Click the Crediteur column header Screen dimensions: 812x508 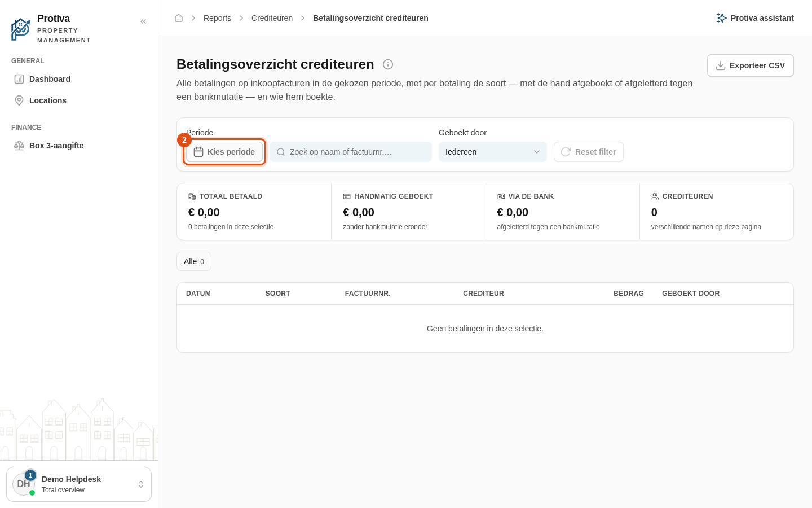click(x=483, y=294)
